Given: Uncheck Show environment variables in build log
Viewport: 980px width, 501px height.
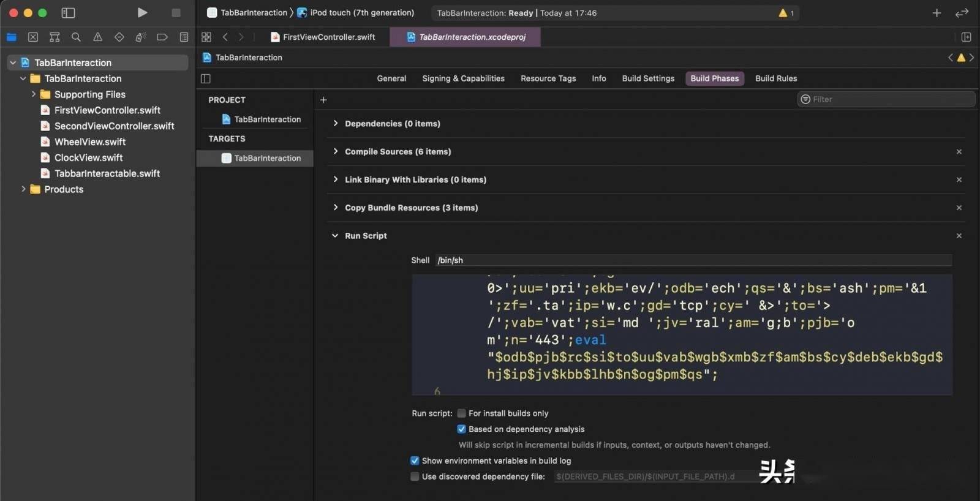Looking at the screenshot, I should pos(415,461).
